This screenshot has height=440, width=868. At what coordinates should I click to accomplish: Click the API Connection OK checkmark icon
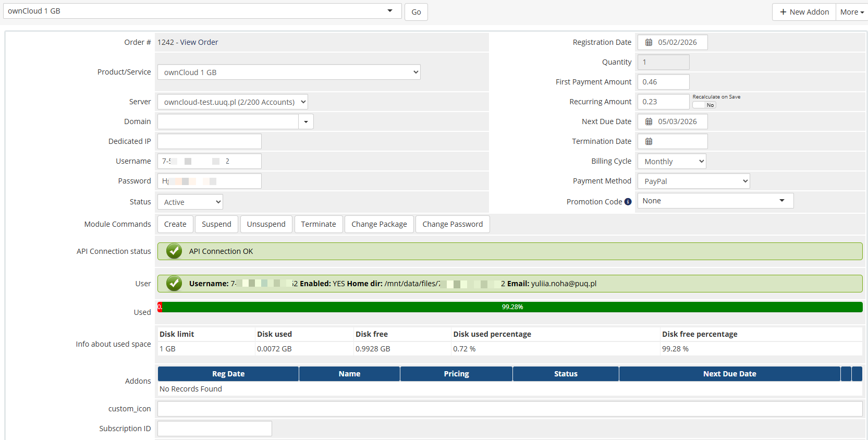174,251
